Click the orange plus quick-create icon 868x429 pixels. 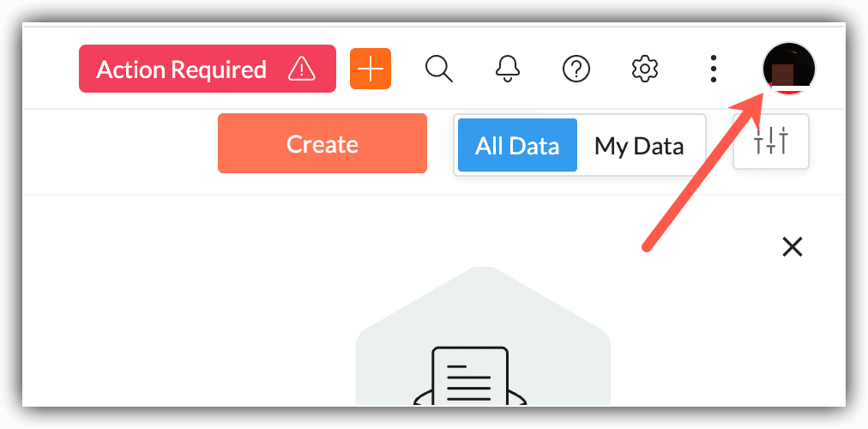pos(371,69)
